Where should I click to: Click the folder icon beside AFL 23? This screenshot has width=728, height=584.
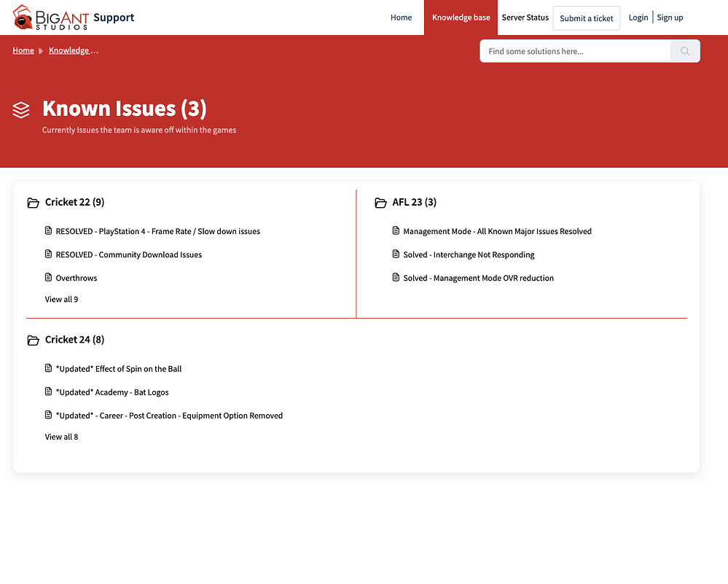[x=380, y=203]
